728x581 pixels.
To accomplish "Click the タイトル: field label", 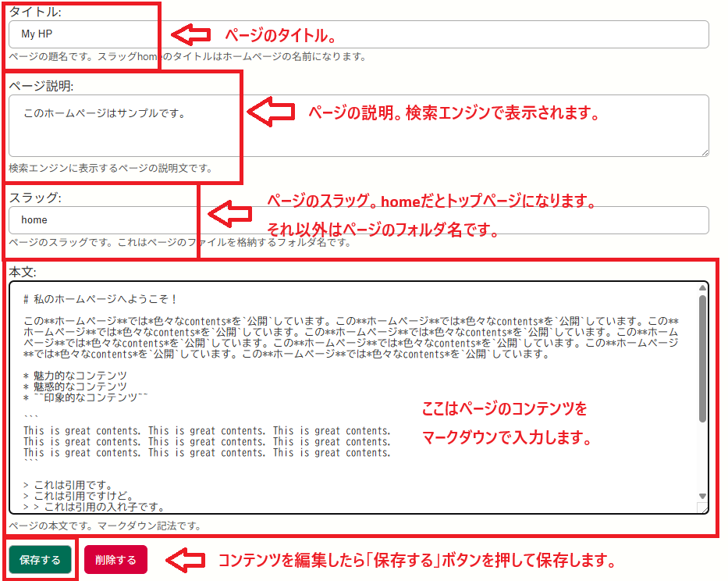I will 35,12.
